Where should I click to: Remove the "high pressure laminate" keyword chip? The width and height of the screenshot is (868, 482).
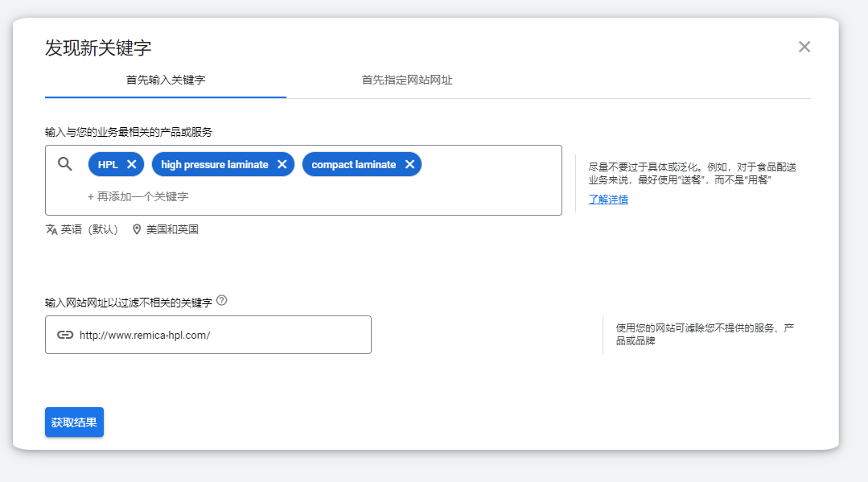point(282,164)
